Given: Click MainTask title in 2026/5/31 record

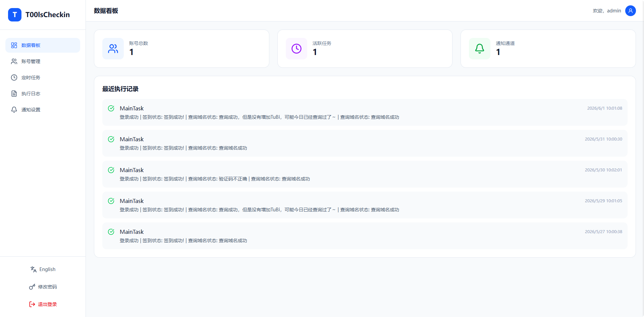Looking at the screenshot, I should 132,139.
